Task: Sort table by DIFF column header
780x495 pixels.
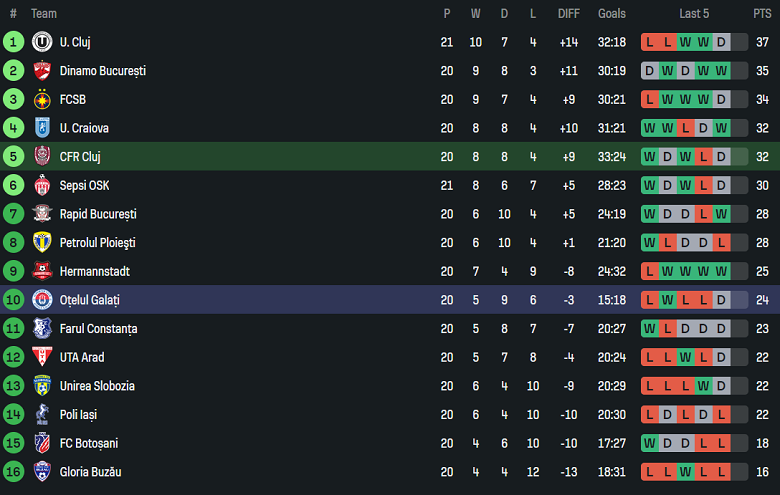Action: 569,14
